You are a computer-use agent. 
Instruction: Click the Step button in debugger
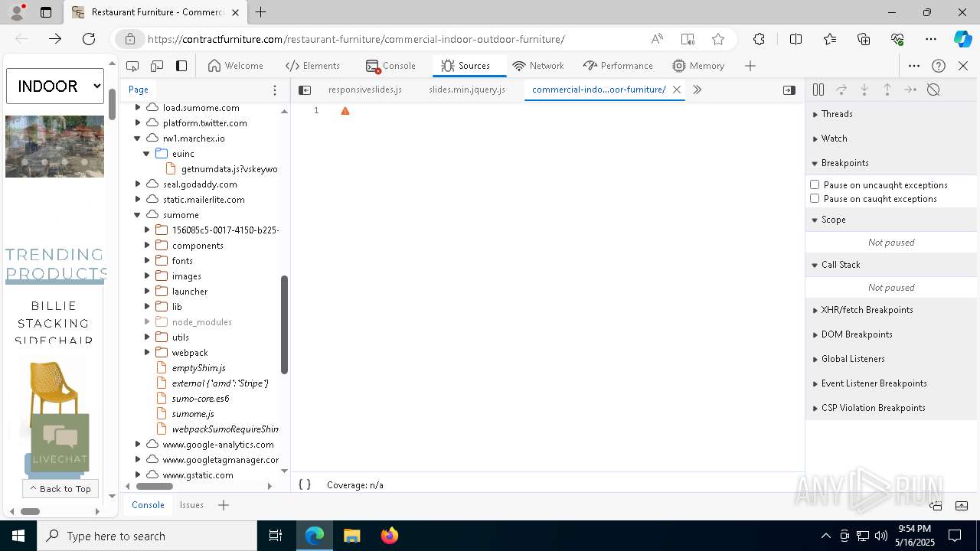910,90
